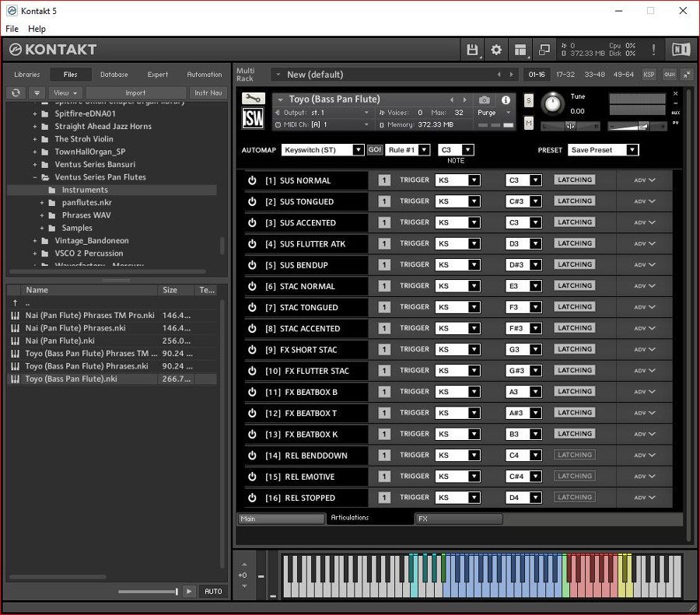This screenshot has height=615, width=700.
Task: Switch to the Libraries tab
Action: click(26, 75)
